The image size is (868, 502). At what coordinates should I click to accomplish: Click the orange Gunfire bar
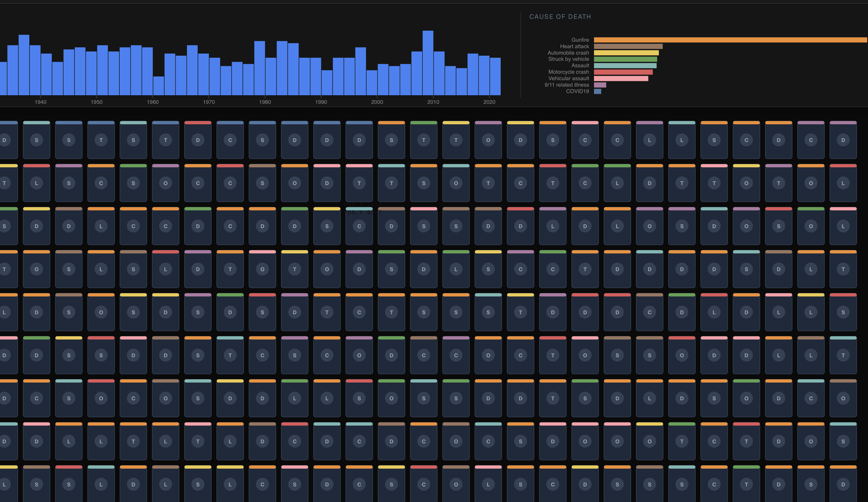tap(730, 40)
